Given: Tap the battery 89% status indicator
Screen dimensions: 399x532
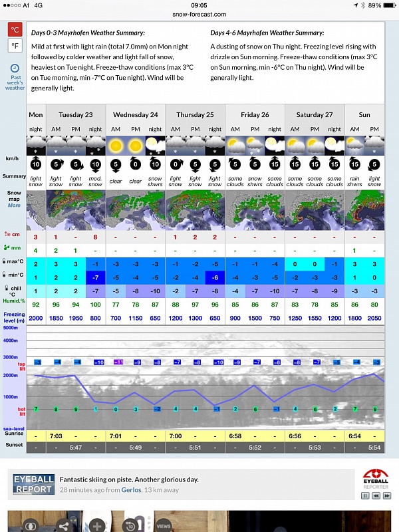Looking at the screenshot, I should tap(382, 5).
